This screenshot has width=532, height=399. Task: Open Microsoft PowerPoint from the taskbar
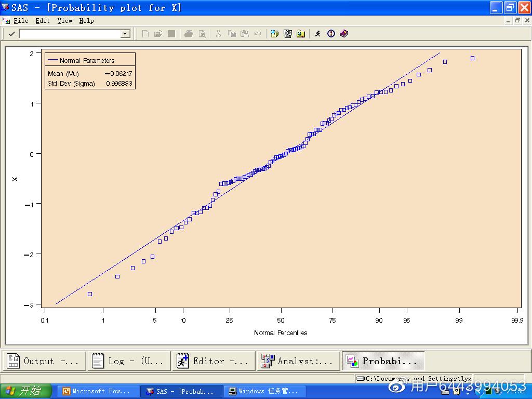(98, 391)
